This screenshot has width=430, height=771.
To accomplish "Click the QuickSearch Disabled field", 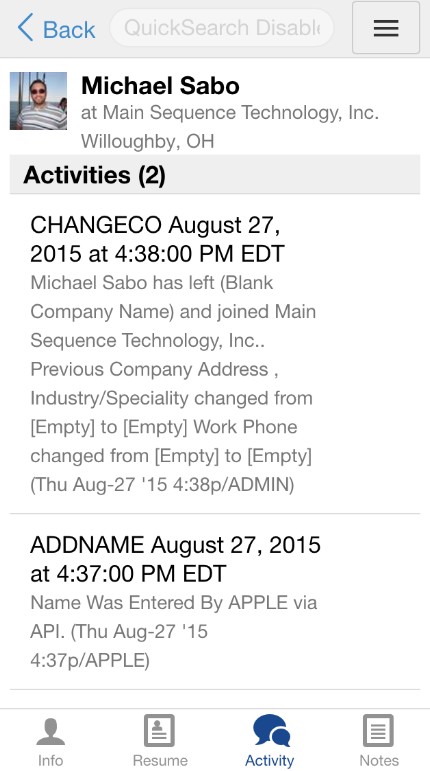I will tap(222, 28).
